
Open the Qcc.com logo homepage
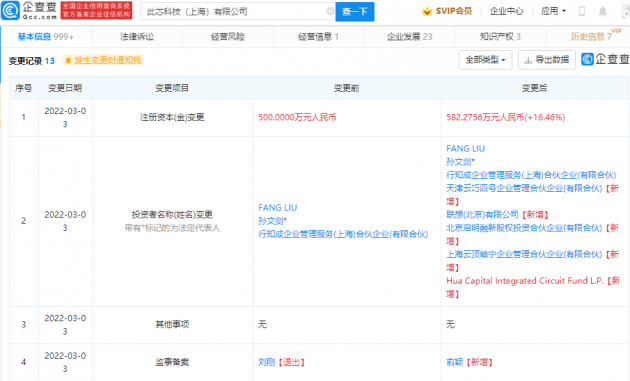pos(29,10)
